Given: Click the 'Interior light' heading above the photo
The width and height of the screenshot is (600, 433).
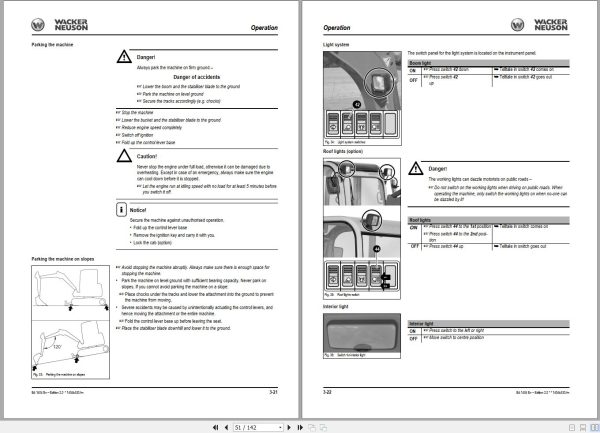Looking at the screenshot, I should (336, 306).
